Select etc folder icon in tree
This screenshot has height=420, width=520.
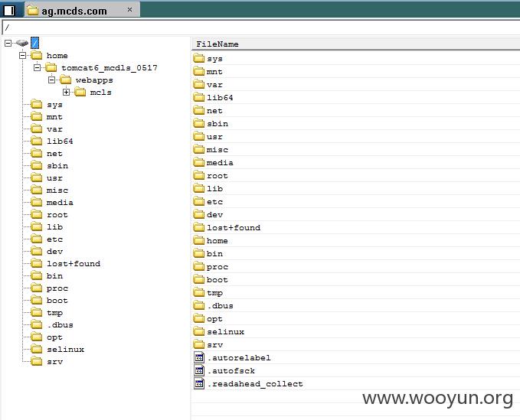[37, 239]
